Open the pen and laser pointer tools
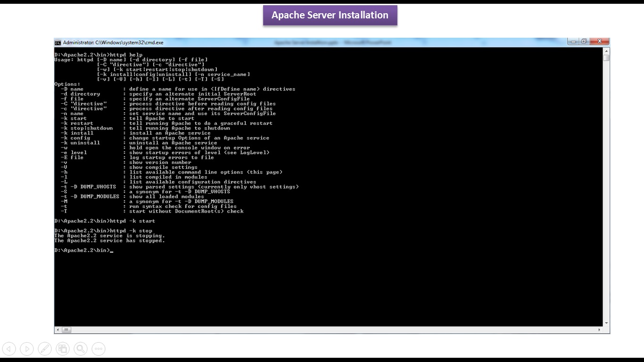This screenshot has height=362, width=644. [45, 349]
